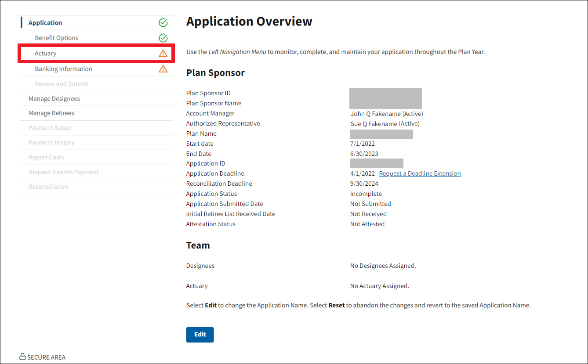The image size is (588, 364).
Task: Go to Banking Information page
Action: pos(64,69)
